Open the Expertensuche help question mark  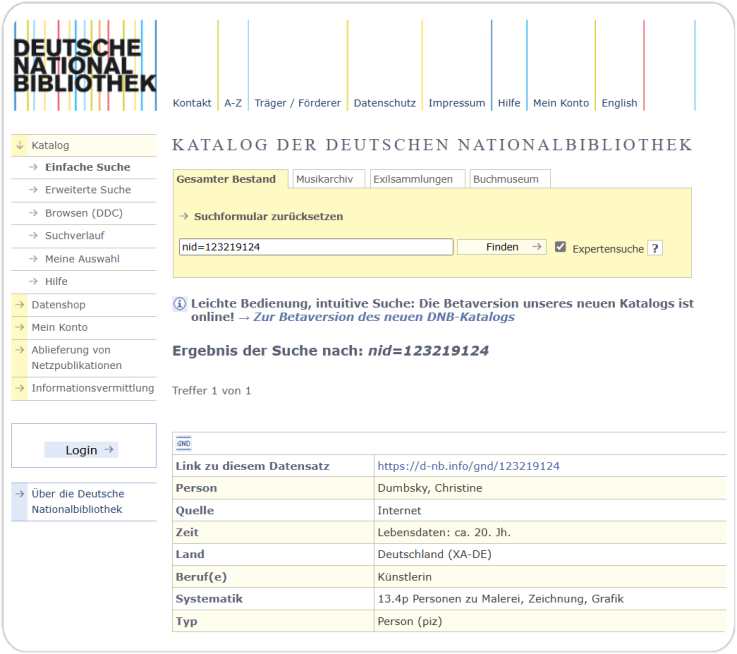pos(655,248)
